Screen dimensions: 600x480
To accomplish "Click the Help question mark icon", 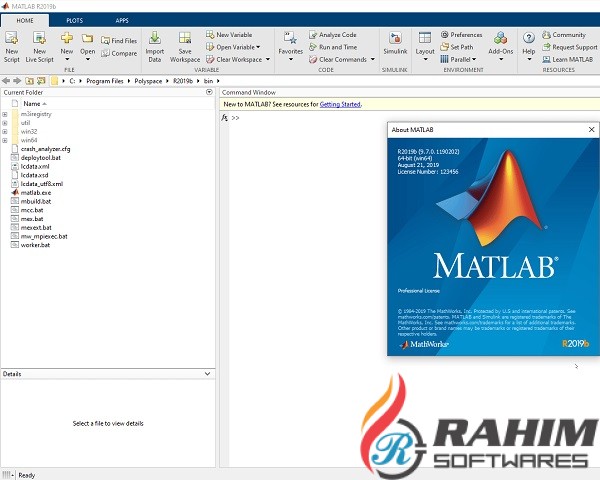I will click(528, 38).
